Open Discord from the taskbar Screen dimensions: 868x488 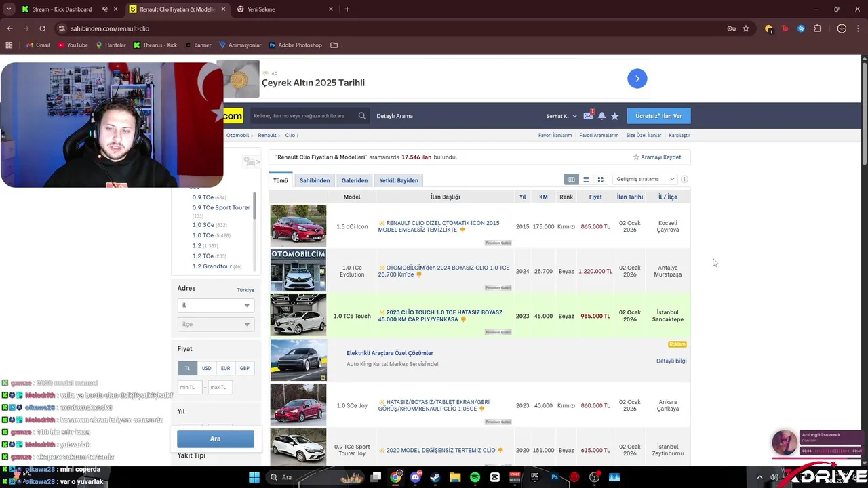(x=415, y=477)
